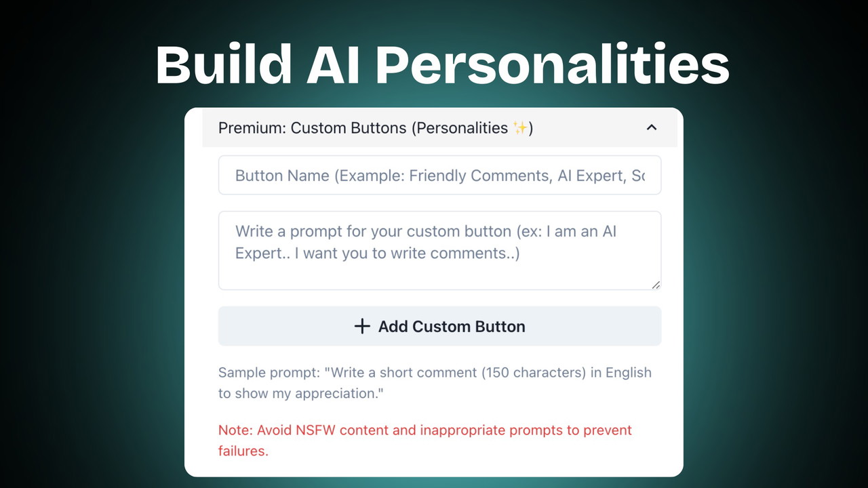
Task: Select the resize grip on the prompt textarea
Action: pos(656,286)
